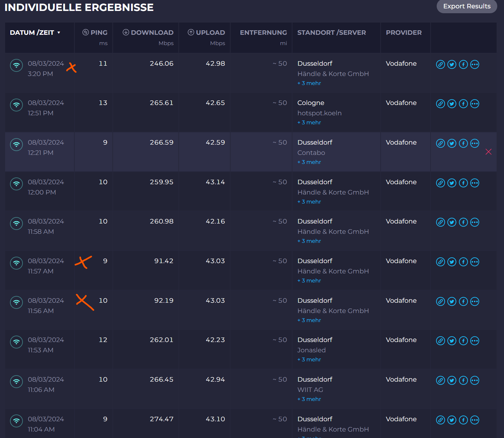Share 11:58 AM result on Twitter
Image resolution: width=504 pixels, height=438 pixels.
(x=452, y=222)
